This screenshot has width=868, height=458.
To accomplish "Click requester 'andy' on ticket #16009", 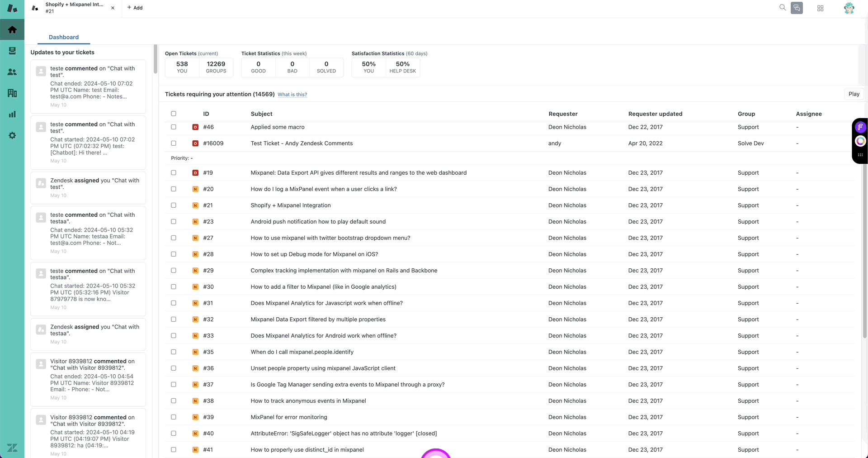I will coord(555,143).
